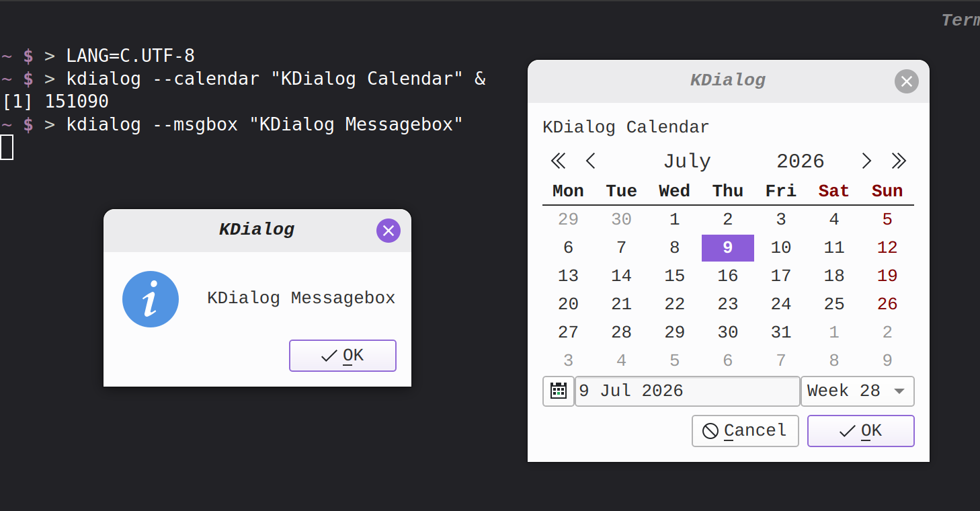Advance to next month arrow
This screenshot has width=980, height=511.
point(866,161)
